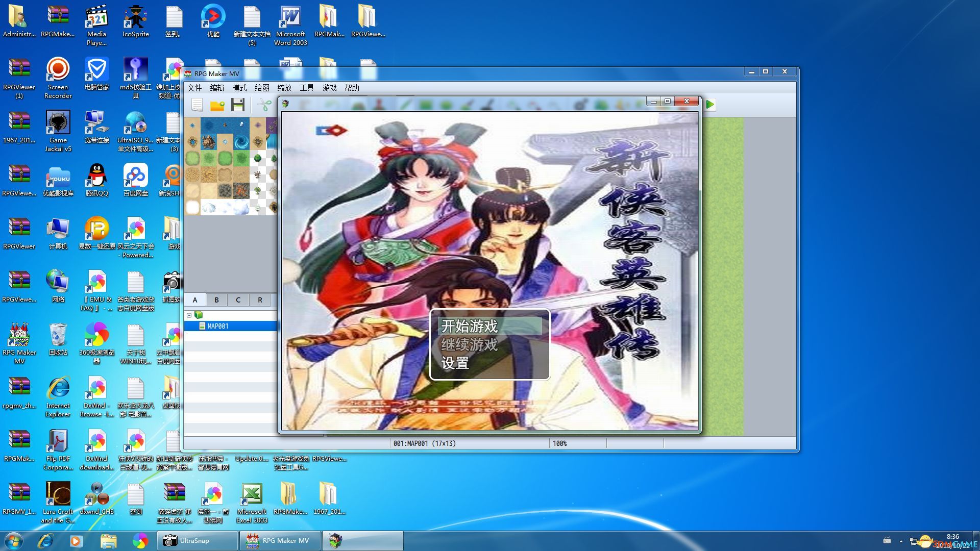Collapse the project root tree node
The image size is (980, 551).
pos(189,315)
